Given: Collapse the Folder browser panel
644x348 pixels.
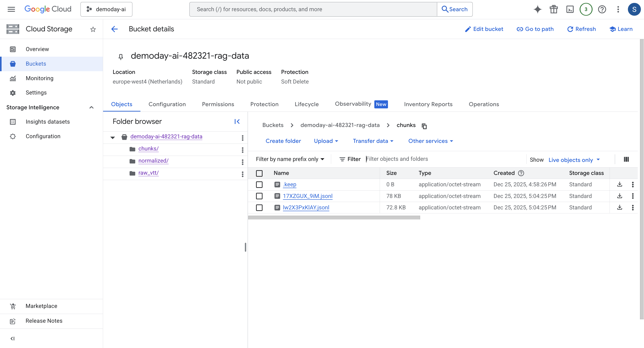Looking at the screenshot, I should [237, 122].
